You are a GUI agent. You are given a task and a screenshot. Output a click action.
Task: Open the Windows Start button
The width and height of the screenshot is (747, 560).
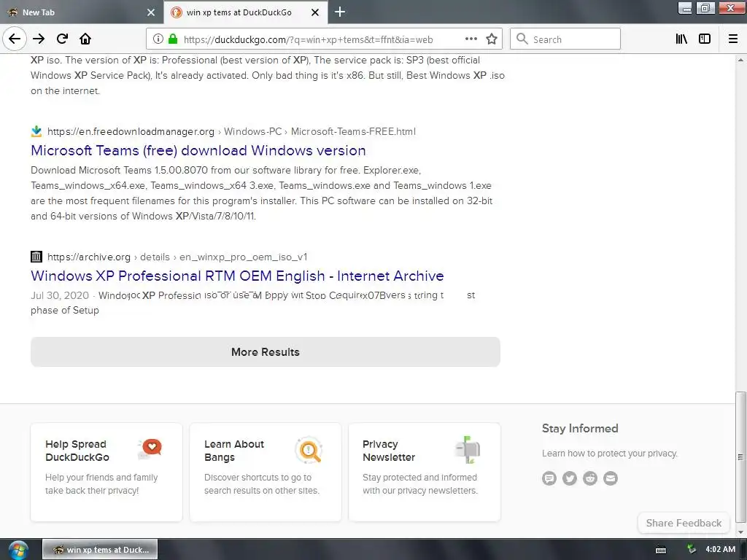tap(18, 550)
